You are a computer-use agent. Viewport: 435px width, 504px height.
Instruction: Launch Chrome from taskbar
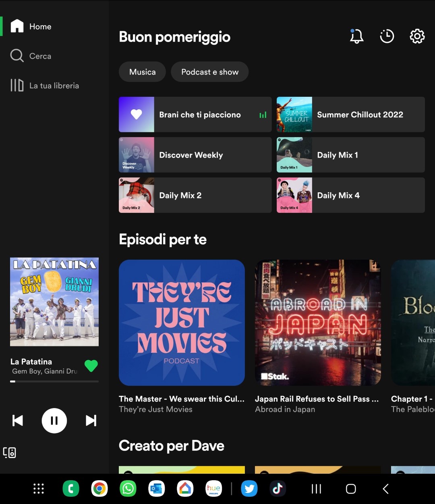point(99,489)
